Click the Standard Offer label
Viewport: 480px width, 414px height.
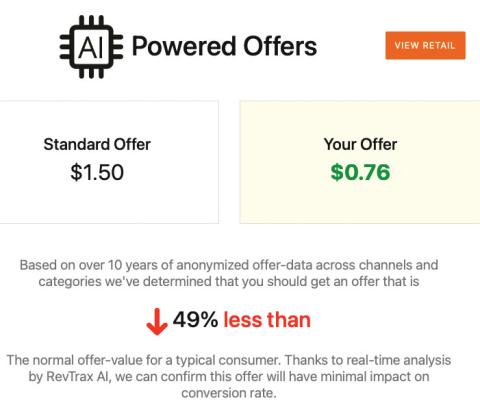coord(97,144)
